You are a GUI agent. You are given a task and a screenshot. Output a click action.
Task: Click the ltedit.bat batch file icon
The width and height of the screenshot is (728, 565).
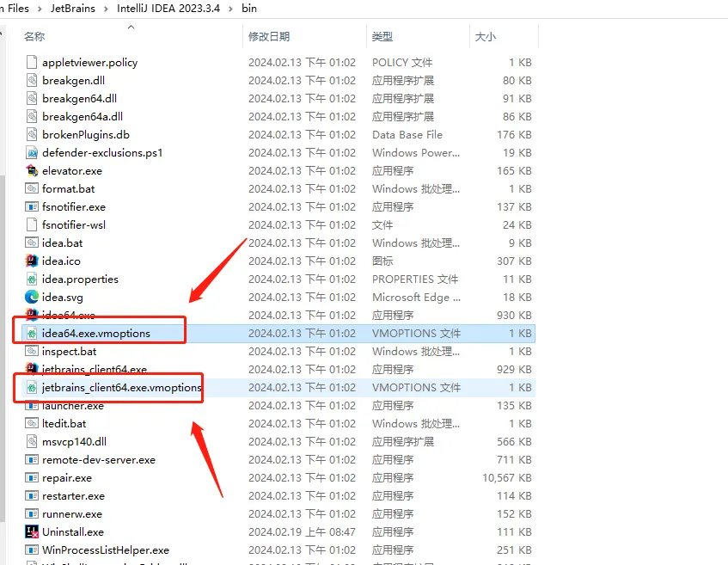[x=32, y=424]
